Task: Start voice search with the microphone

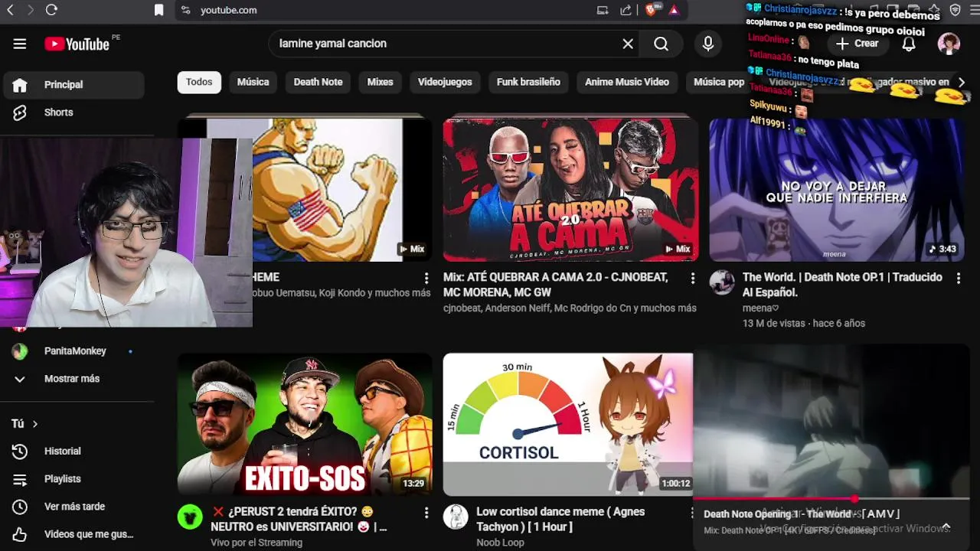Action: pos(708,44)
